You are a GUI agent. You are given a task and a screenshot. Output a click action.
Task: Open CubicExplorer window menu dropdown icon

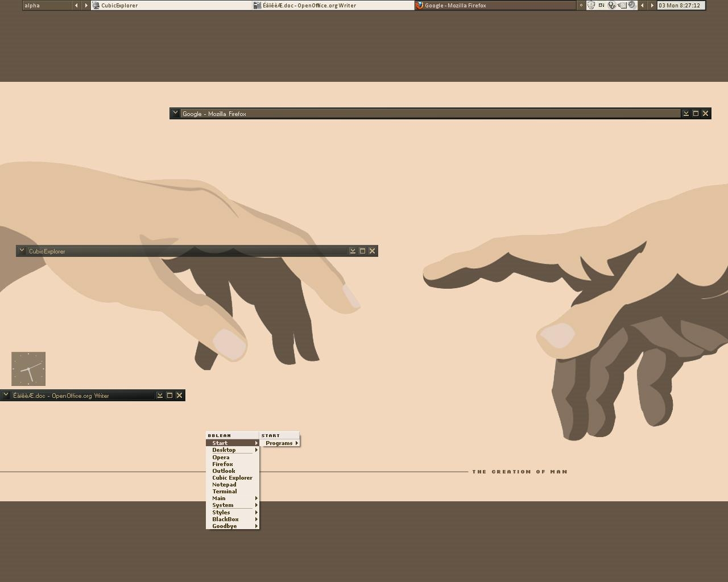[x=22, y=251]
